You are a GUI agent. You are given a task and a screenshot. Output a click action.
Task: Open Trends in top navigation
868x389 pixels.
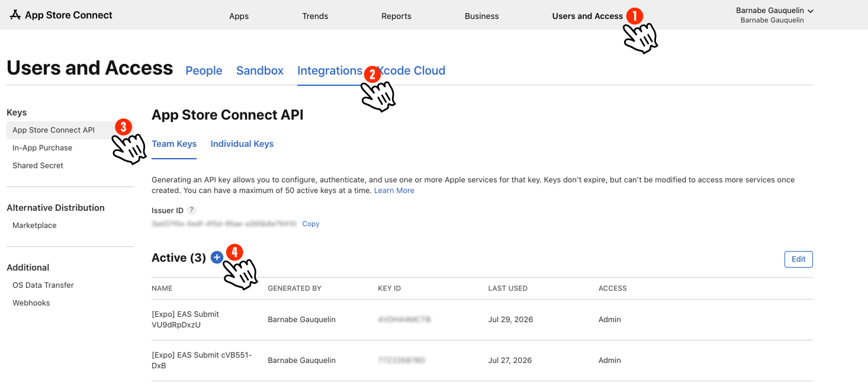click(315, 16)
